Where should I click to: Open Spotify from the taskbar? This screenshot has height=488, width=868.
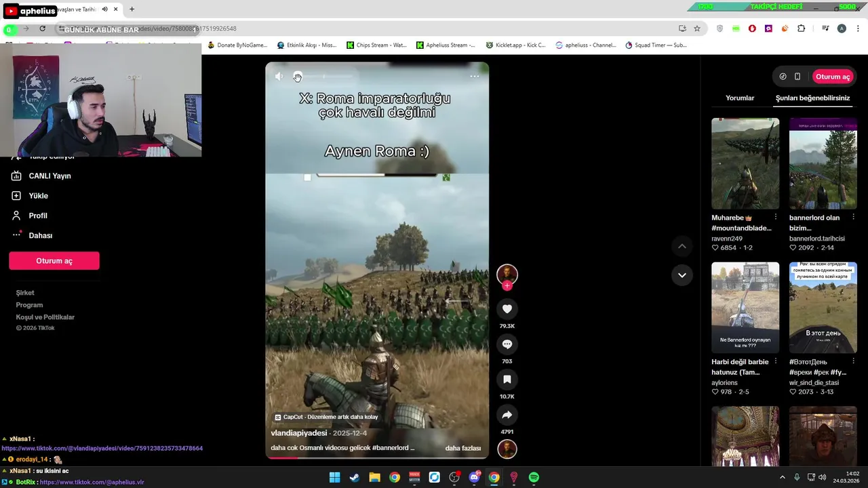click(x=534, y=478)
